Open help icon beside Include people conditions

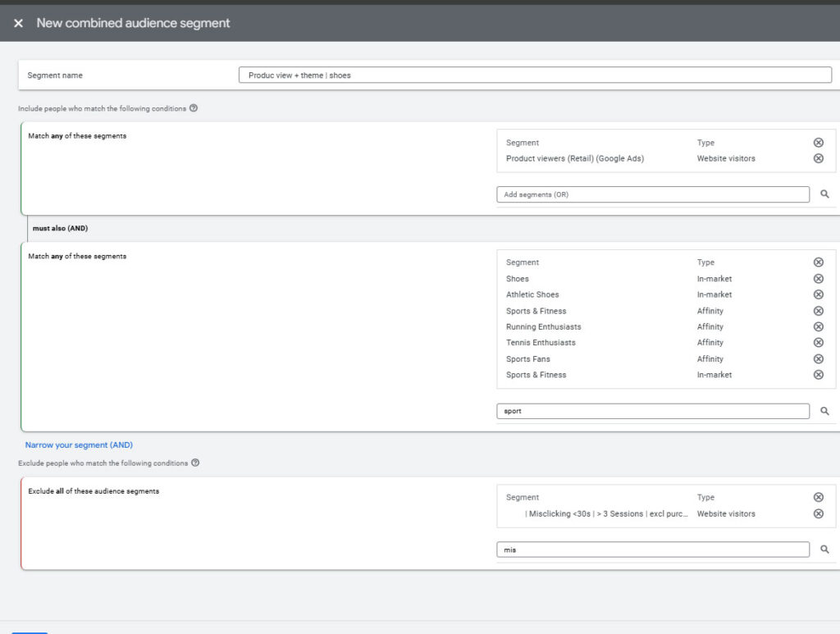(194, 108)
